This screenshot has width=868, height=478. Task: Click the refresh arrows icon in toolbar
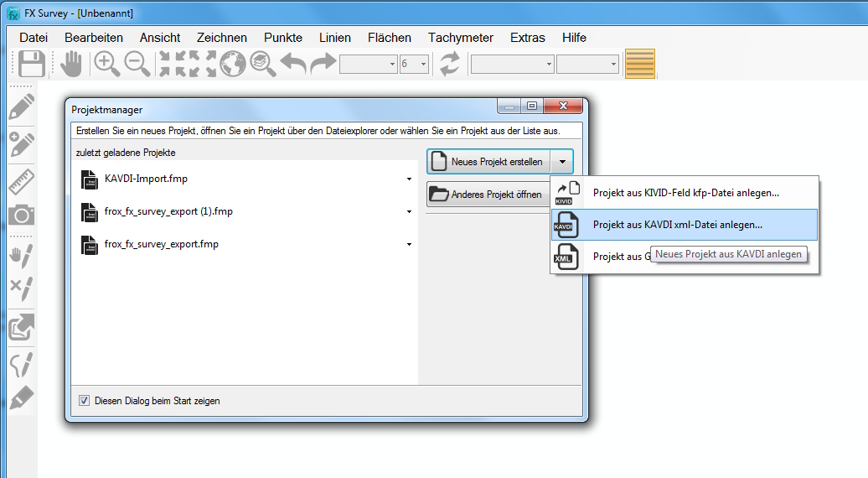(x=450, y=65)
